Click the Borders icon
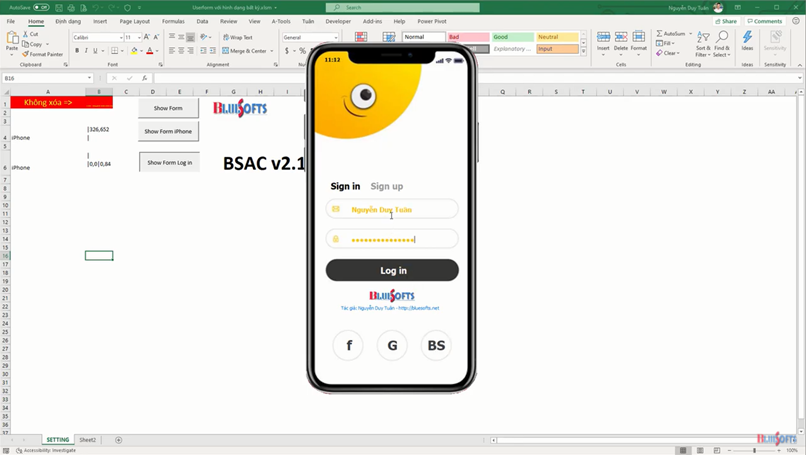Viewport: 806px width, 455px height. pos(115,50)
